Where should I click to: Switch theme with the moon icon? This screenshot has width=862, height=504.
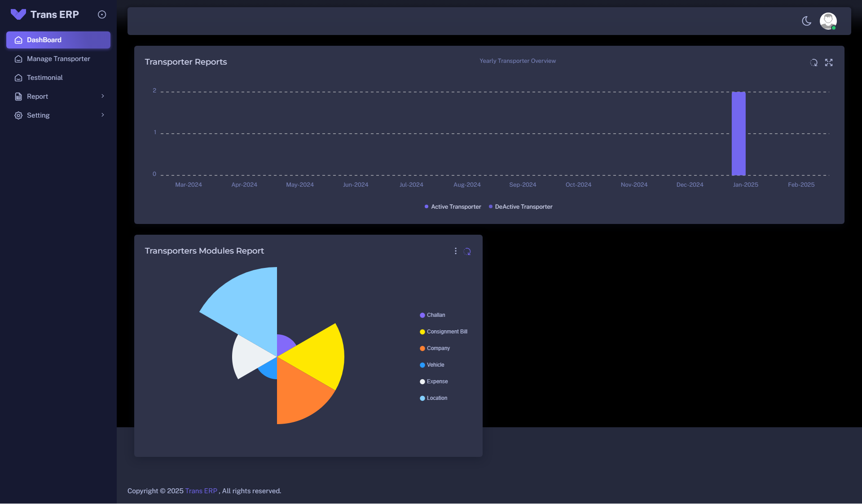click(x=807, y=21)
